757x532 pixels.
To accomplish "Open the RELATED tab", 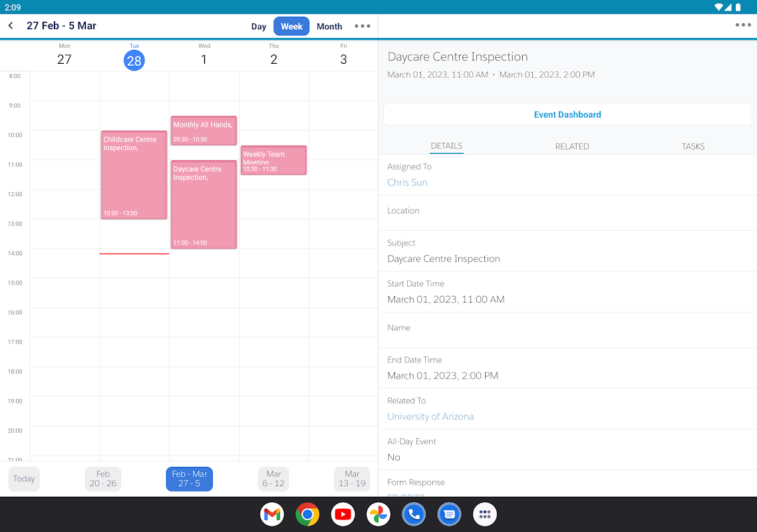I will click(572, 146).
